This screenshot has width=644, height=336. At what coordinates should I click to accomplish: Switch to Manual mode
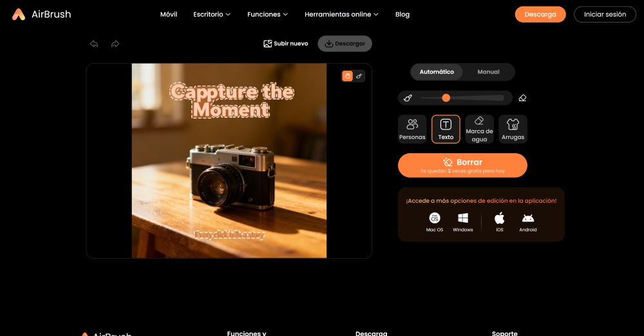(x=488, y=72)
